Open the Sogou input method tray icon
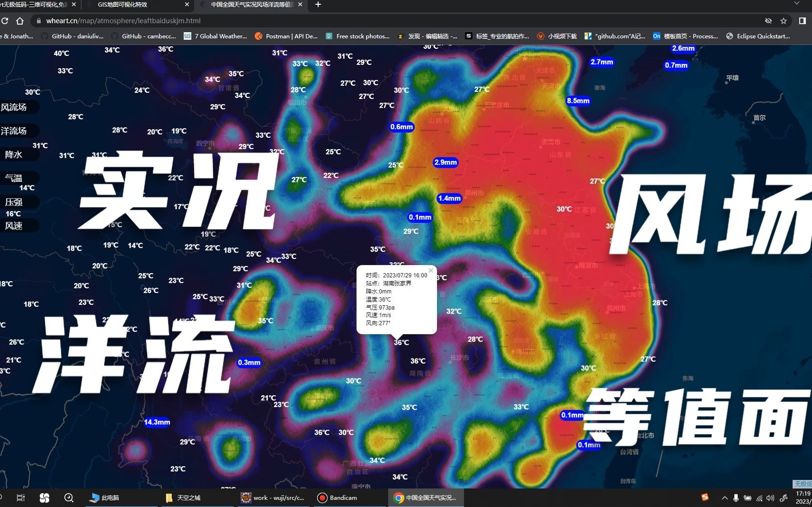This screenshot has width=812, height=507. (705, 497)
